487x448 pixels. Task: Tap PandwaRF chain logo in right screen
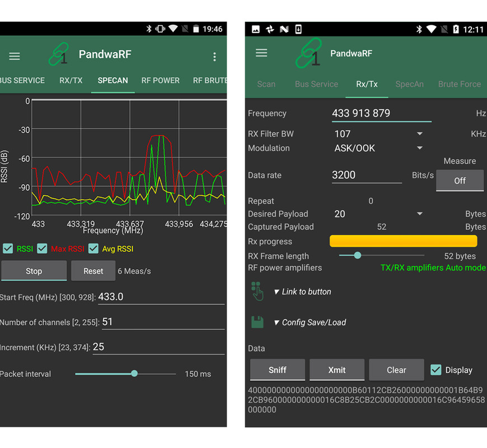pos(309,53)
